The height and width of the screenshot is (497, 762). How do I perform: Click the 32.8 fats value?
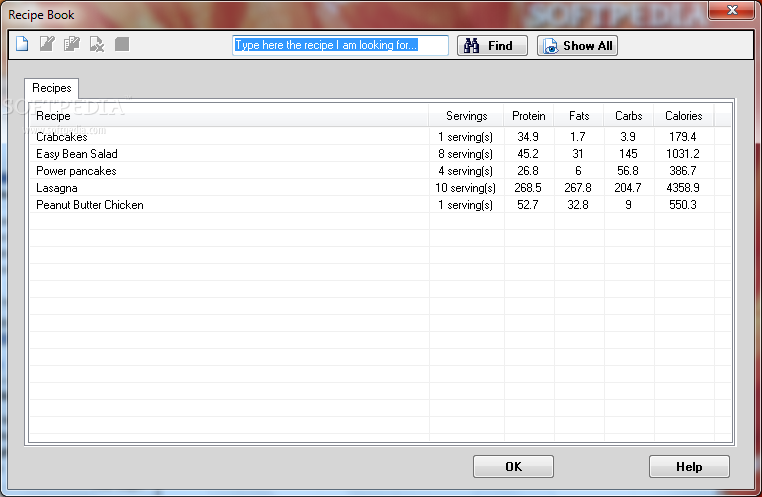578,205
